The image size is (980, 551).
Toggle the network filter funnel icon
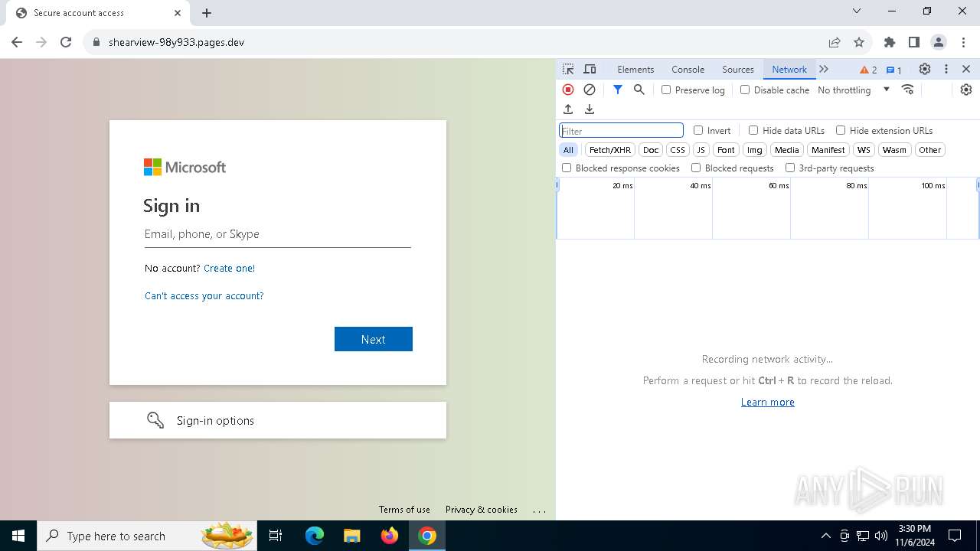618,90
